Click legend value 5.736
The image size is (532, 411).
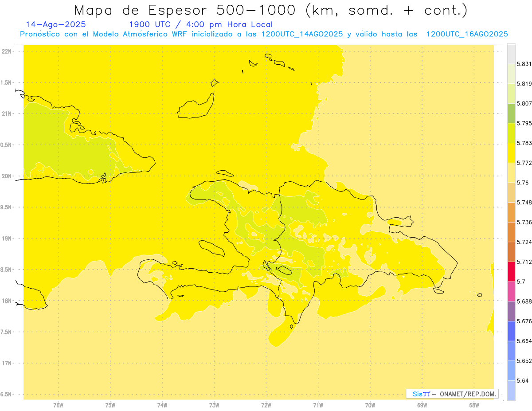[x=524, y=222]
